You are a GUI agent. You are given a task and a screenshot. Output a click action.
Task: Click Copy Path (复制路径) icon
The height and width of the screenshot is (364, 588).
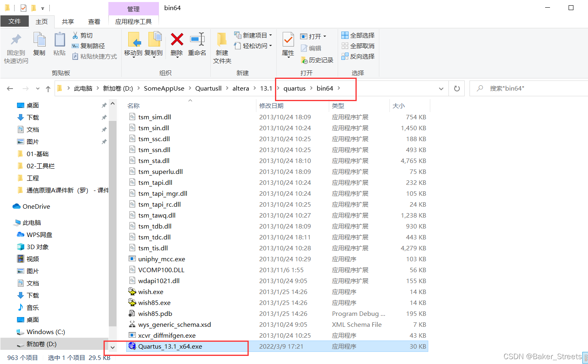pos(75,46)
